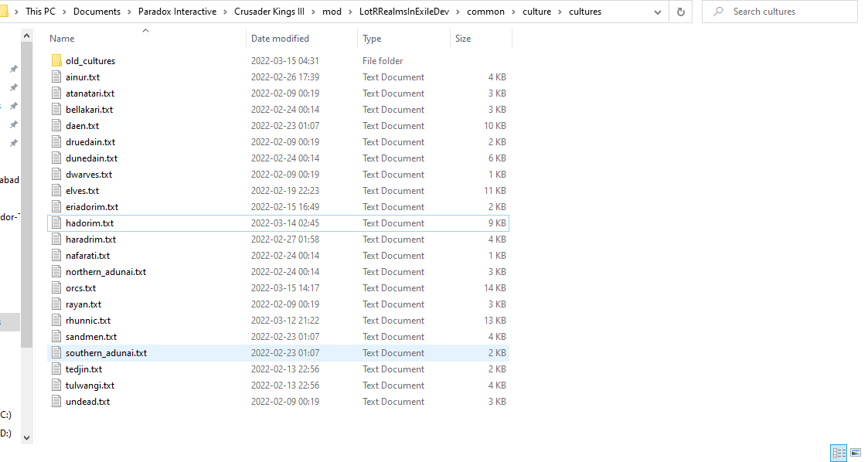Viewport: 868px width, 462px height.
Task: Click the nafarati.txt file icon
Action: [56, 256]
